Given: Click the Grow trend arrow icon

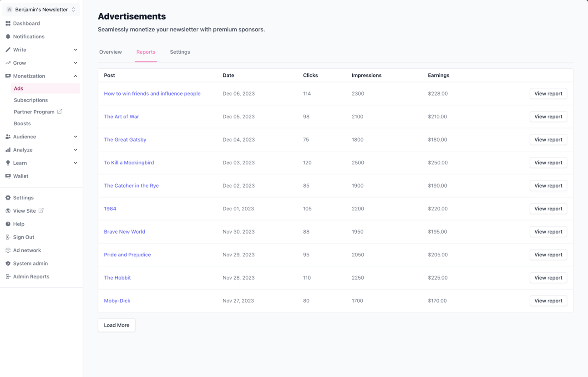Looking at the screenshot, I should coord(8,63).
